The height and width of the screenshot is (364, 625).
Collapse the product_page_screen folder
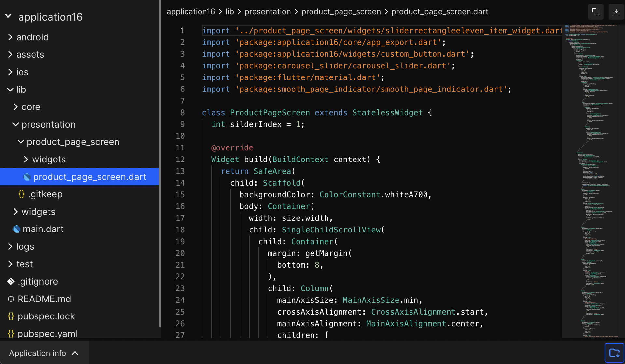21,142
